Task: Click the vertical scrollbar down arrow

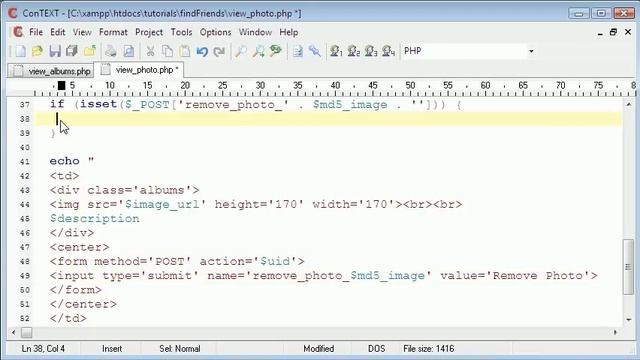Action: pos(629,320)
